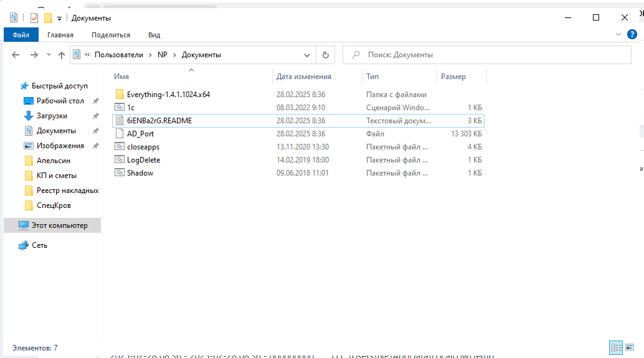Image resolution: width=644 pixels, height=358 pixels.
Task: Select the 6iENBa2rG.README text file
Action: point(159,121)
